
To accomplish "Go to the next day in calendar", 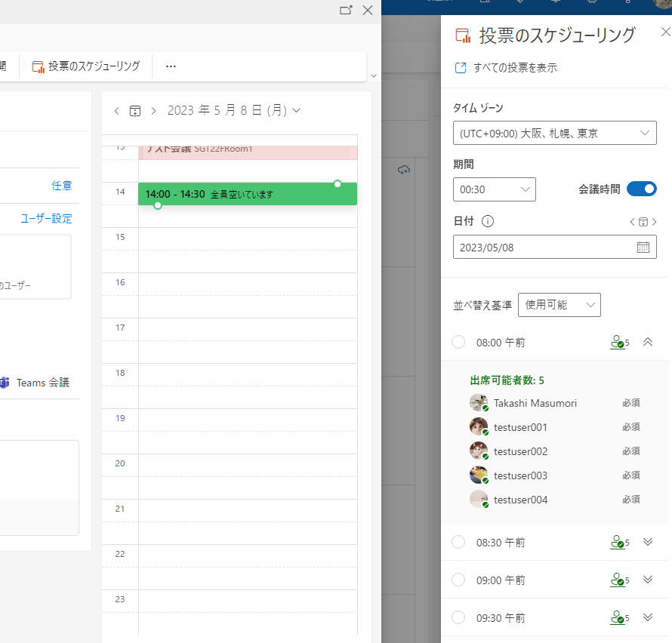I will pos(153,111).
